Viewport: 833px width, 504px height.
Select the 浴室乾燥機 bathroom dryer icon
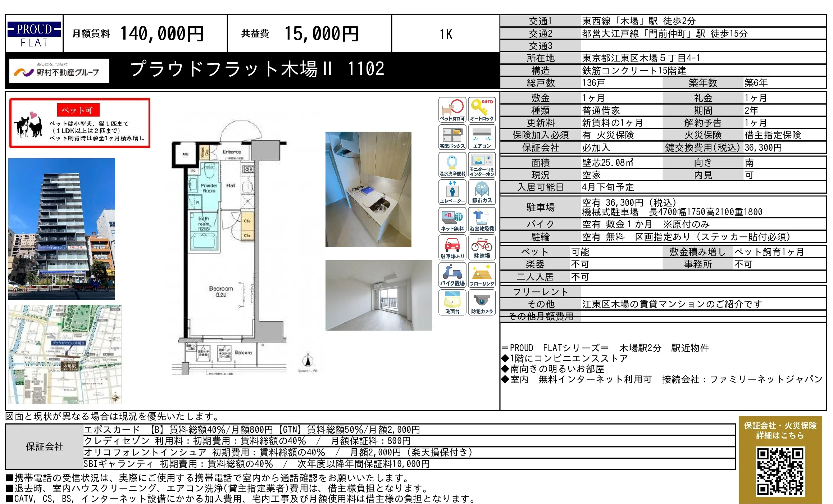coord(482,219)
